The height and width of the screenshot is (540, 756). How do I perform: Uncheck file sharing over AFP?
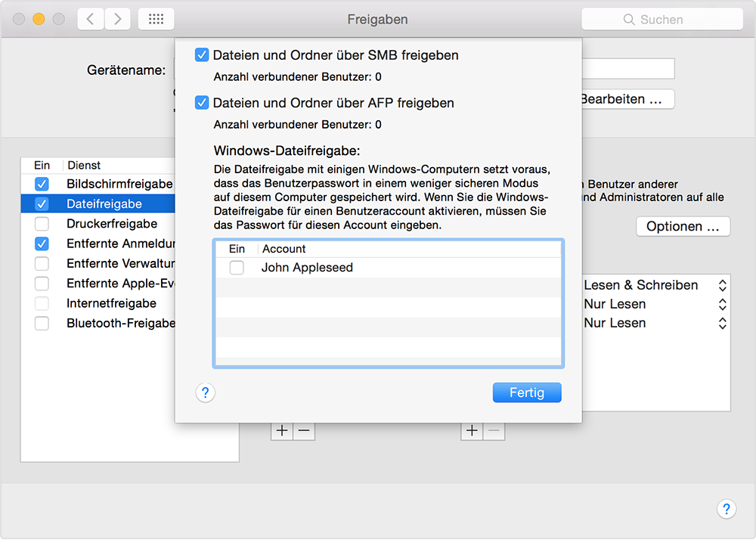202,103
